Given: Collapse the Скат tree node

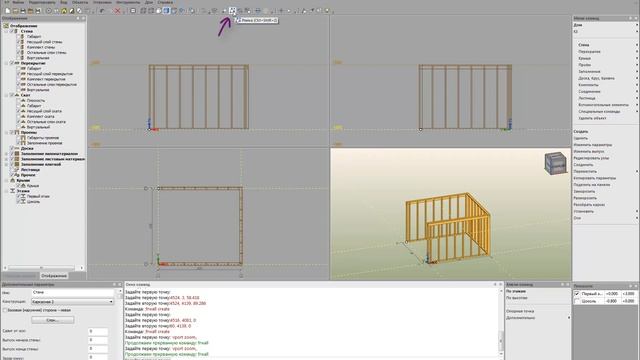Looking at the screenshot, I should [6, 95].
